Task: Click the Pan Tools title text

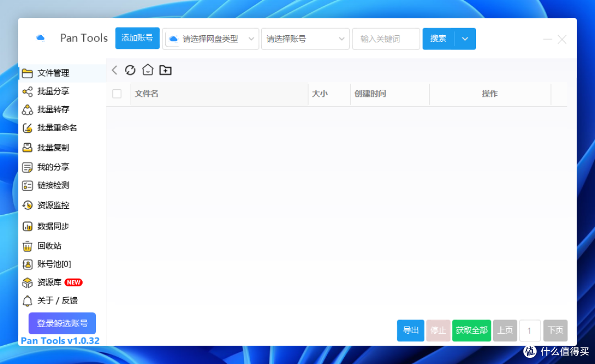Action: [84, 38]
